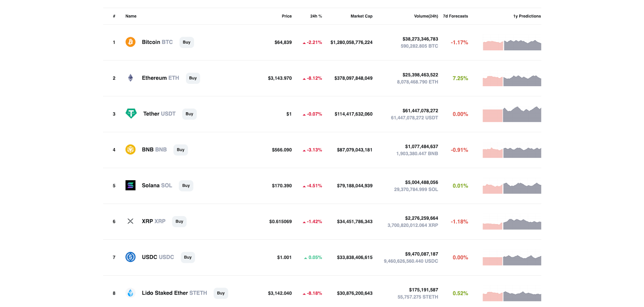Click the red arrow beside Bitcoin's 24h change

[x=305, y=42]
